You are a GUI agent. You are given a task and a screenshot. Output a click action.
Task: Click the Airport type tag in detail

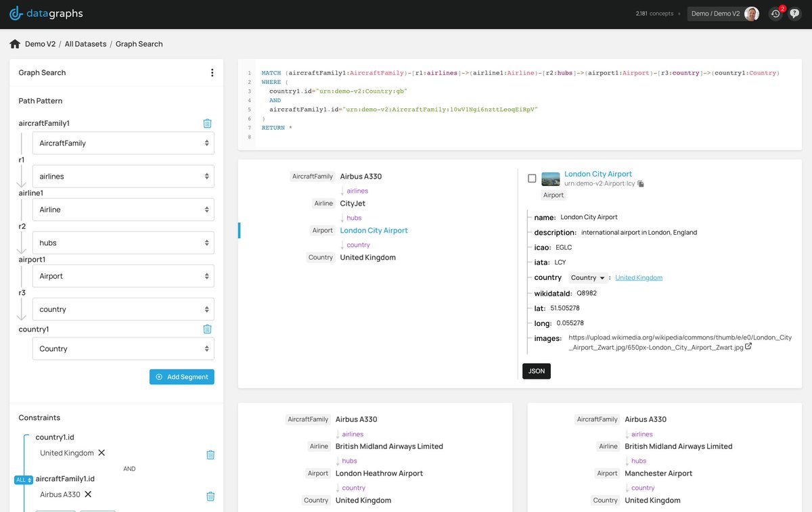tap(554, 195)
